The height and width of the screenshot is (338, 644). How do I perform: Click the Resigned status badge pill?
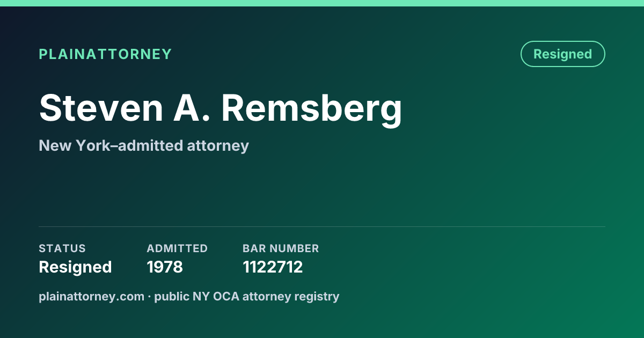(562, 54)
